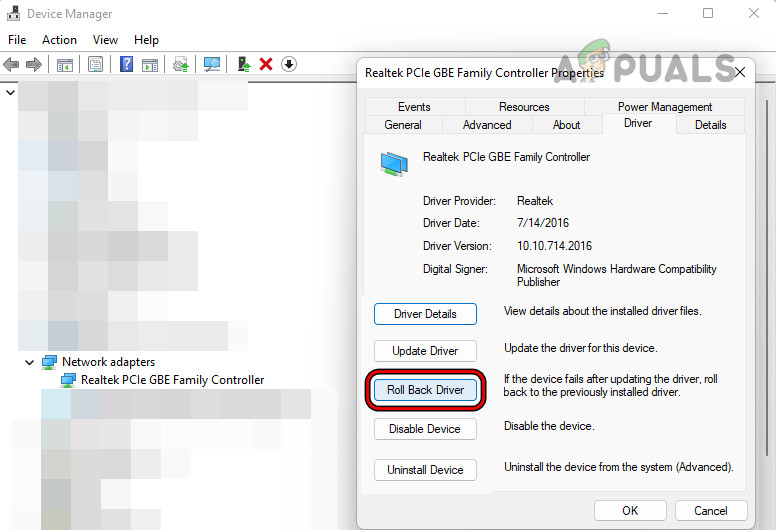Viewport: 776px width, 530px height.
Task: Scan for hardware changes monitor icon
Action: tap(212, 64)
